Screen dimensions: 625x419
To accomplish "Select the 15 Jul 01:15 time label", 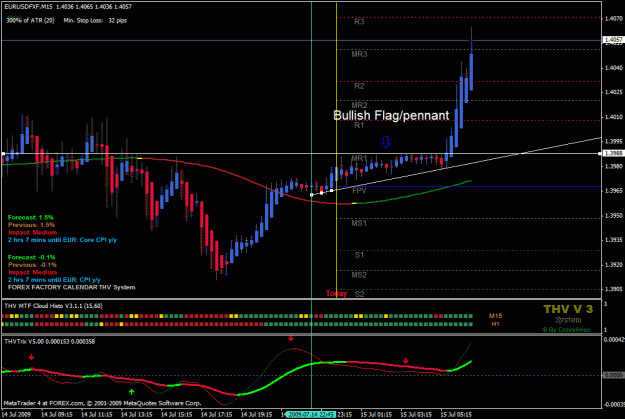I will pos(376,415).
